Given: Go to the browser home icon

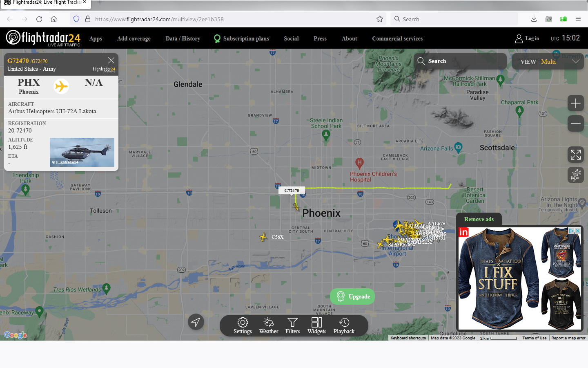Looking at the screenshot, I should (x=53, y=19).
